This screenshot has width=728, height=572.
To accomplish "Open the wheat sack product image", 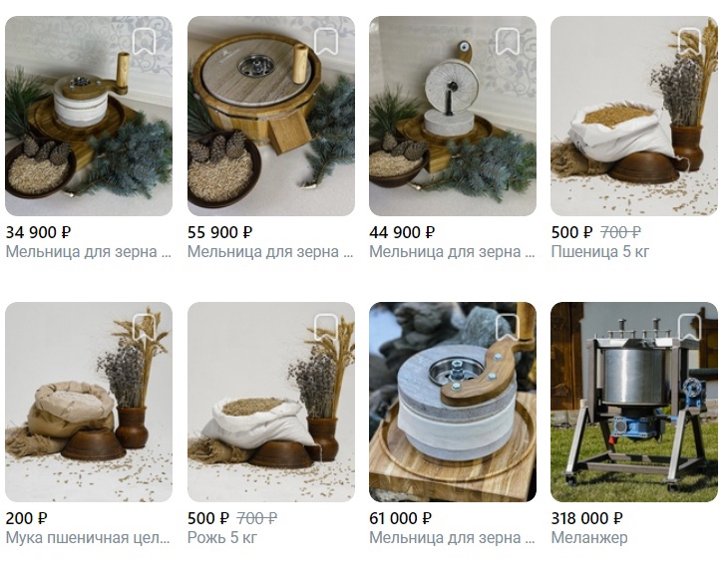I will pyautogui.click(x=634, y=116).
